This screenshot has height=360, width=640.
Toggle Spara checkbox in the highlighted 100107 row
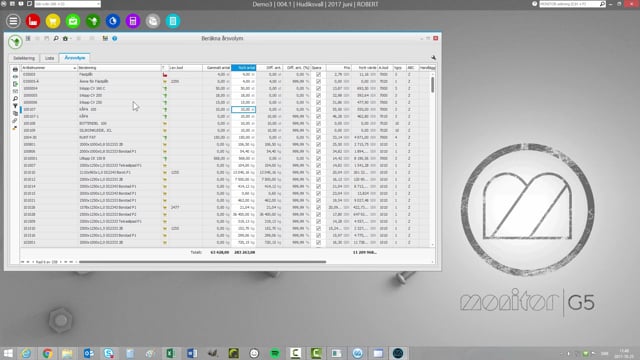318,109
